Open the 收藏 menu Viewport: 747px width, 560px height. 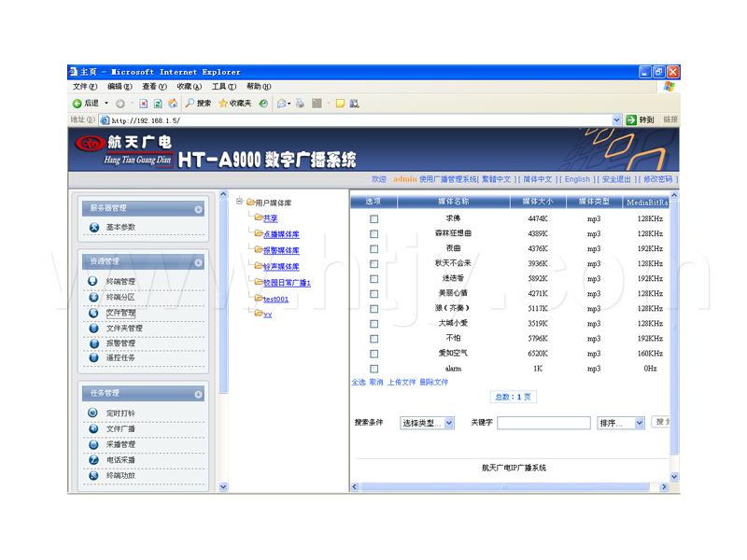coord(190,87)
